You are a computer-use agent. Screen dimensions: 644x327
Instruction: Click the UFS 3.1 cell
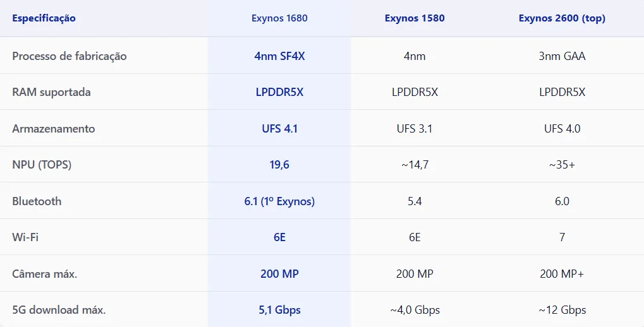point(415,129)
